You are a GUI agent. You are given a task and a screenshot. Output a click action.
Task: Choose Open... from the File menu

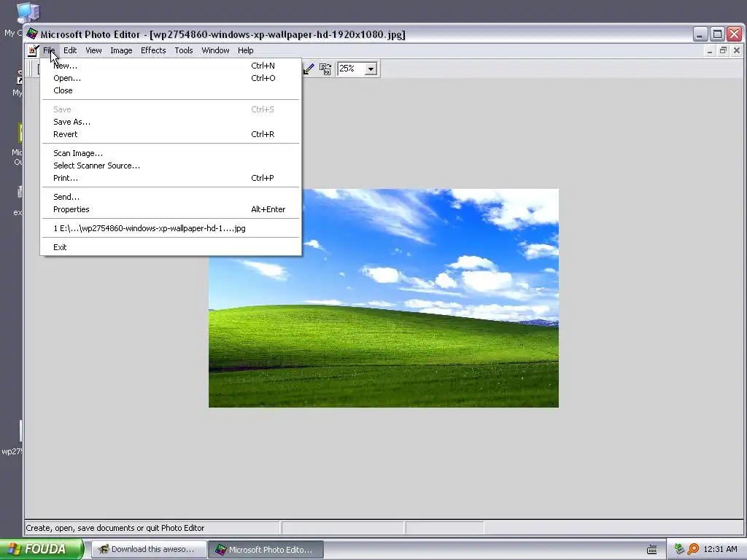pyautogui.click(x=171, y=78)
